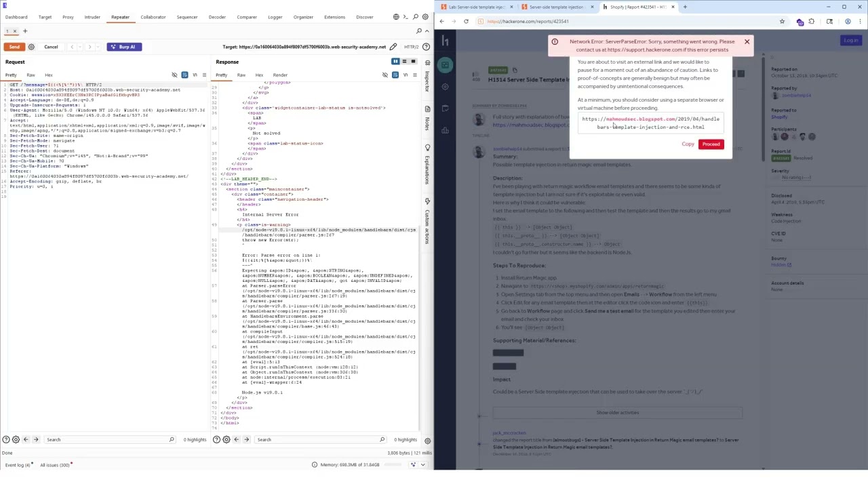This screenshot has width=868, height=488.
Task: Toggle hide non-printable in Request editor (crossed eye)
Action: [174, 75]
